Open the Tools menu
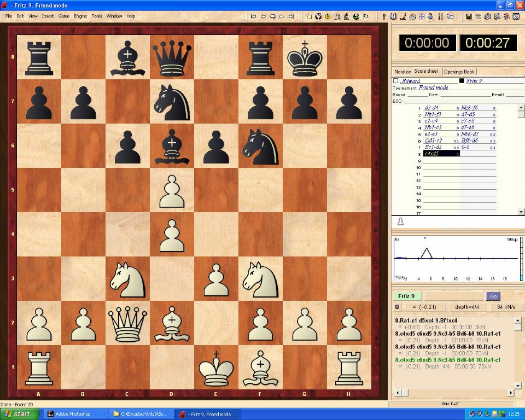The height and width of the screenshot is (420, 525). (97, 16)
